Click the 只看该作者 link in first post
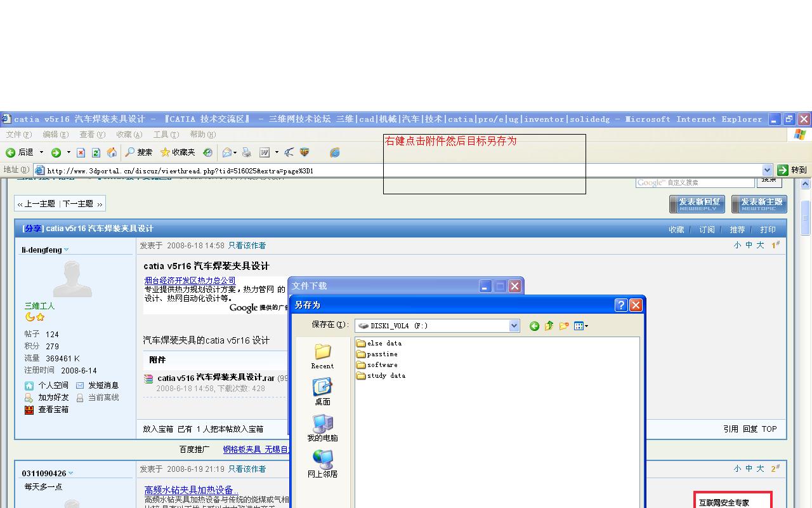The height and width of the screenshot is (508, 812). 247,246
